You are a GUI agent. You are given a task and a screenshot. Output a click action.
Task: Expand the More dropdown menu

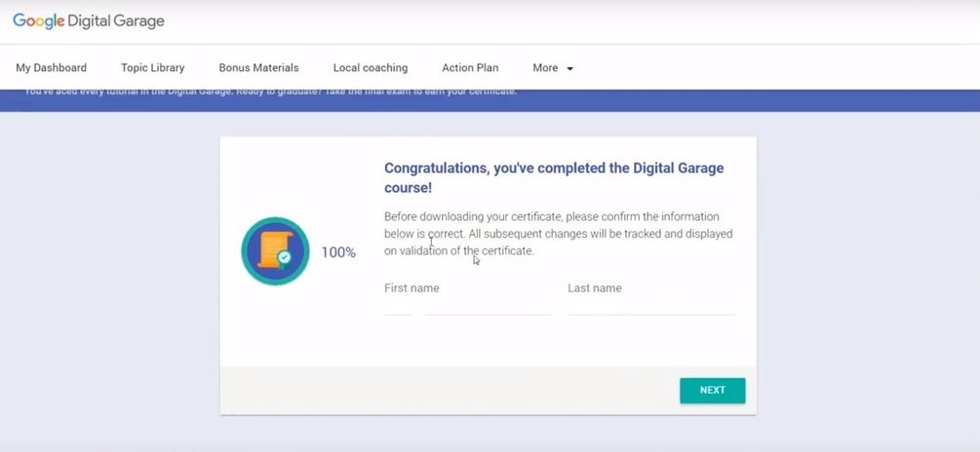(553, 67)
